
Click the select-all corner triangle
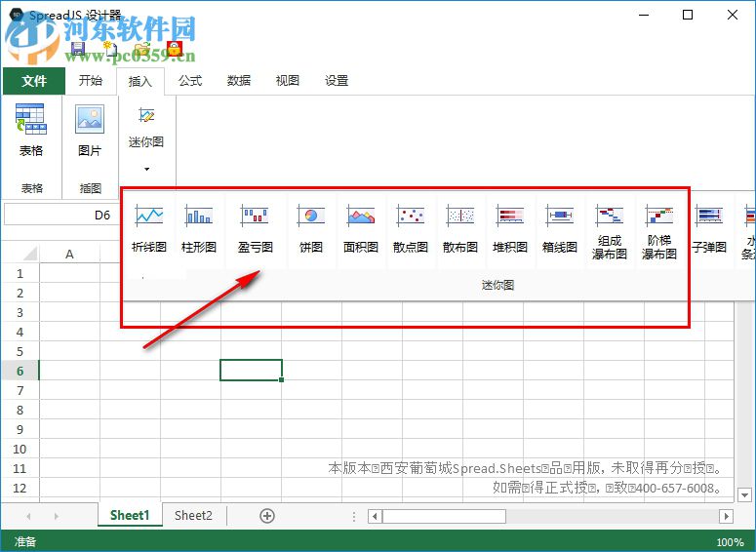click(x=29, y=254)
